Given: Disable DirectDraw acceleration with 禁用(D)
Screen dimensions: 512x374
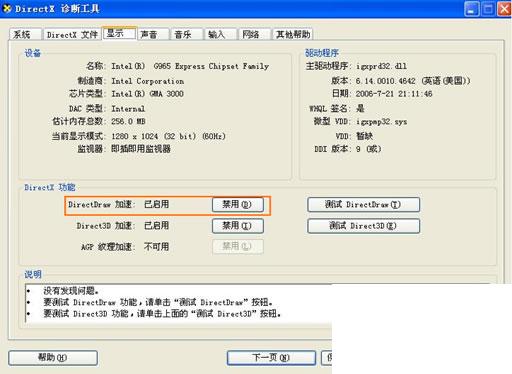Looking at the screenshot, I should [x=238, y=205].
